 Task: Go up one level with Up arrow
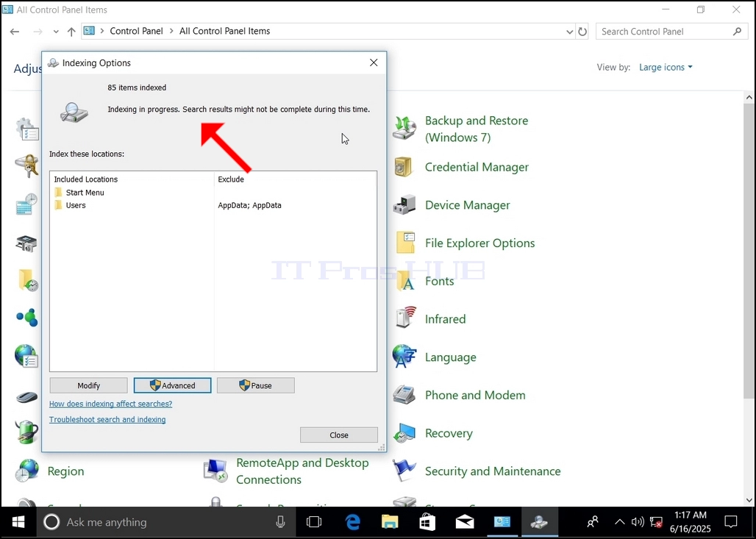tap(71, 32)
